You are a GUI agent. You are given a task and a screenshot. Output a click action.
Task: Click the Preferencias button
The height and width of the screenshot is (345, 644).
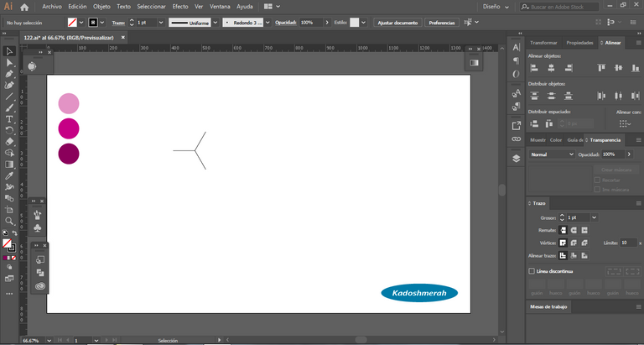click(x=441, y=22)
